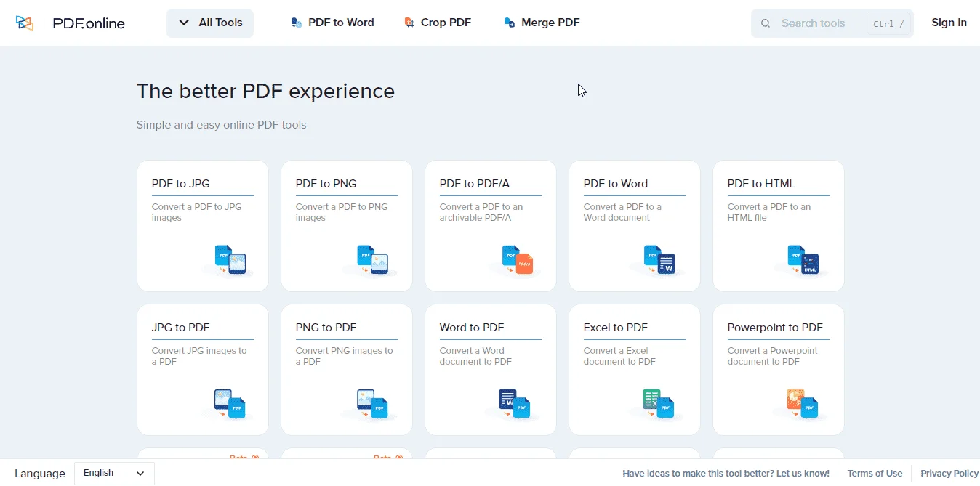Click the PNG to PDF card icon
Viewport: 980px width, 486px height.
click(x=373, y=404)
